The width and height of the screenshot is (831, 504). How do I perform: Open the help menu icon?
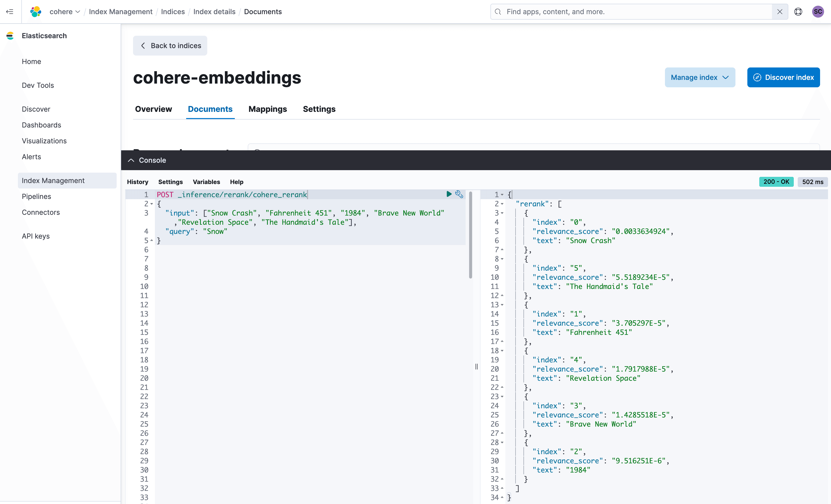tap(798, 12)
